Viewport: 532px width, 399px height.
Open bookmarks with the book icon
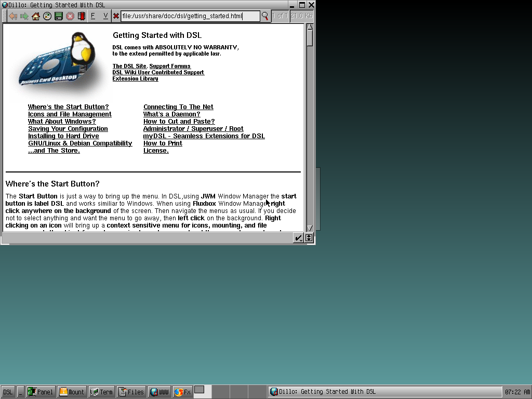81,16
